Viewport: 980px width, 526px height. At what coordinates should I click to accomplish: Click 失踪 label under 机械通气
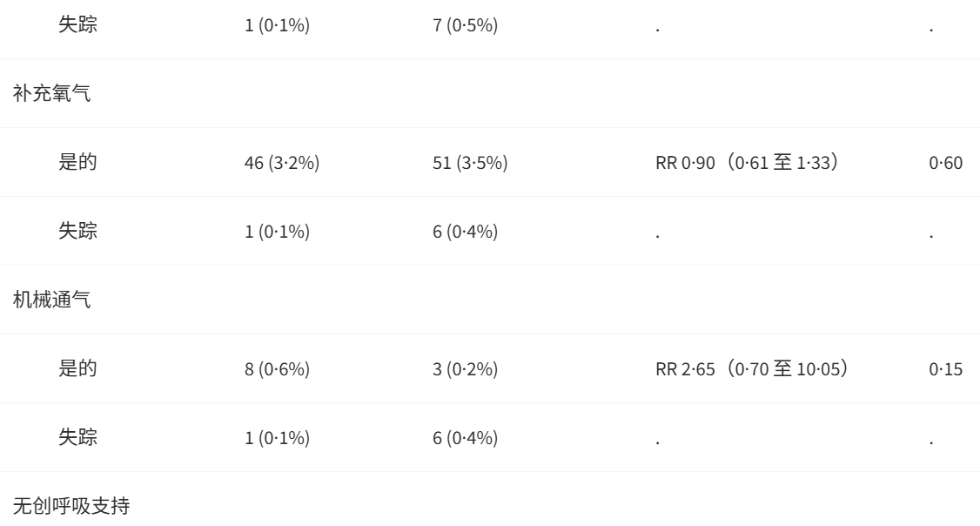(78, 437)
